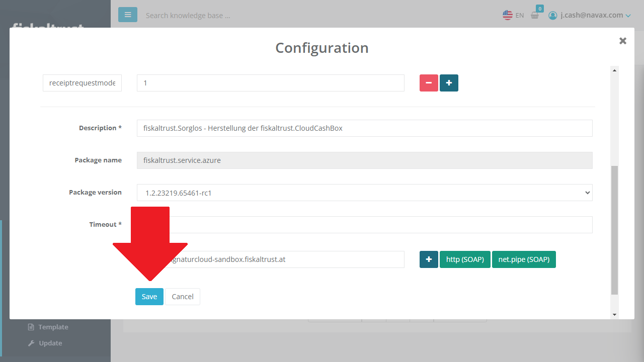Click the Package name field
This screenshot has width=644, height=362.
(x=365, y=160)
